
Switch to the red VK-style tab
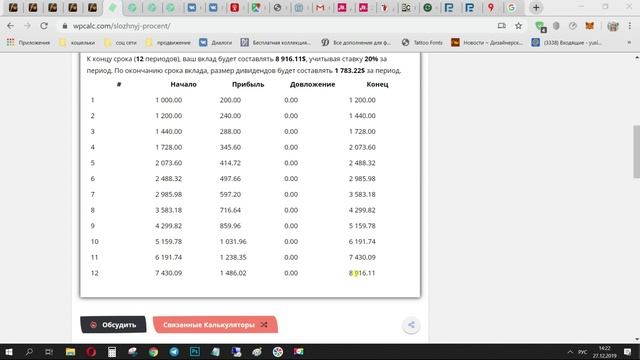coord(235,8)
